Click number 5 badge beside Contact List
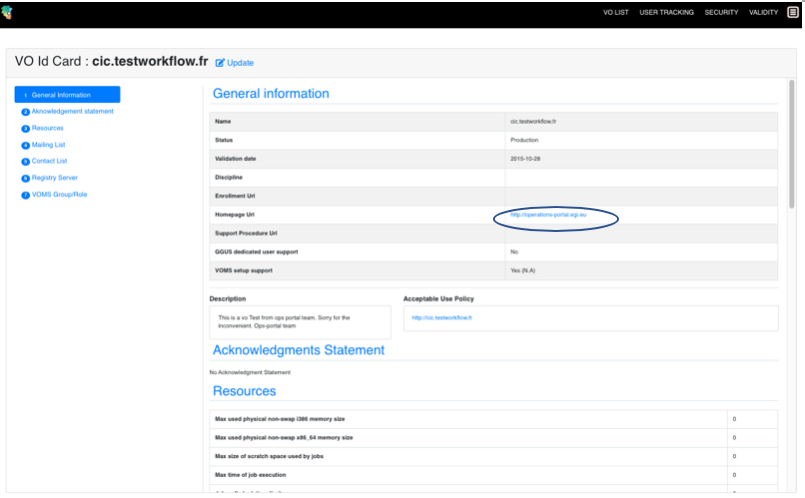Screen dimensions: 805x498 (x=25, y=161)
